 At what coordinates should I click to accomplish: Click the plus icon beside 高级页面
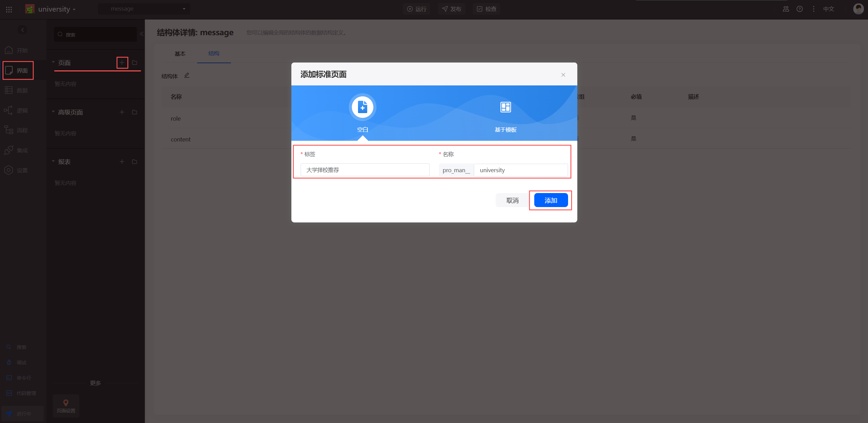tap(122, 112)
